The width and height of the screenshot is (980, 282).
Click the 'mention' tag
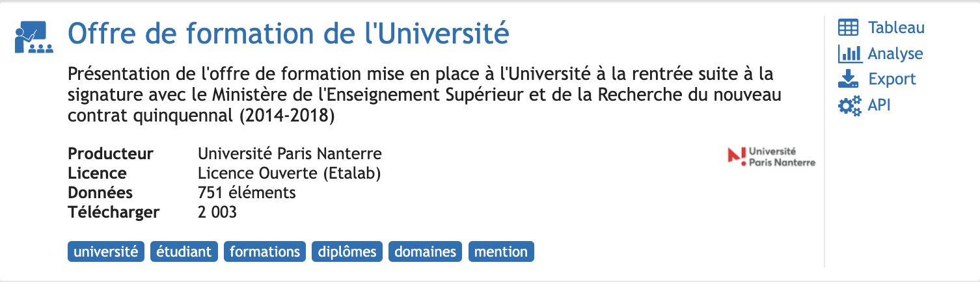[x=501, y=251]
